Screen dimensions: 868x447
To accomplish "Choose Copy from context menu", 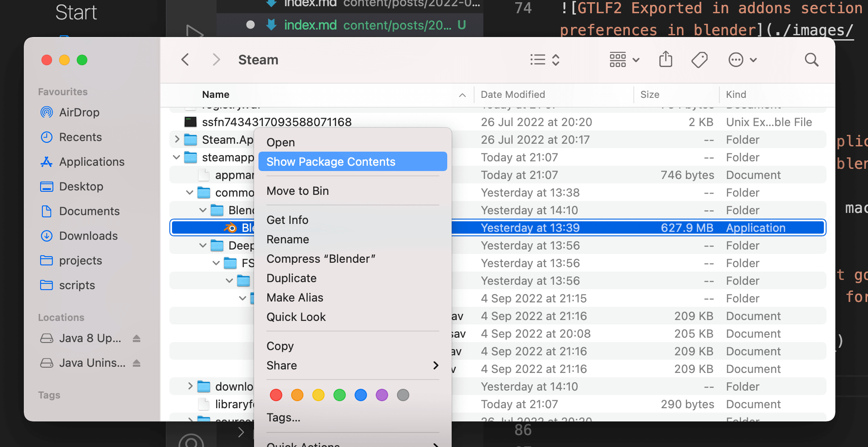I will (x=353, y=346).
